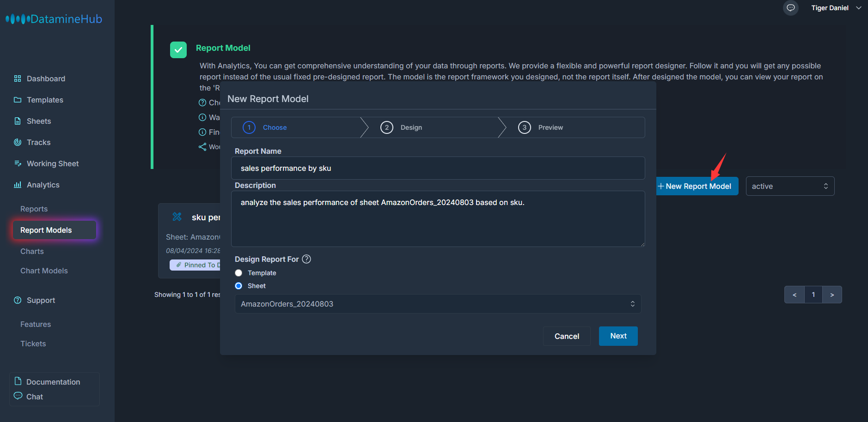Open Charts submenu item

click(32, 251)
